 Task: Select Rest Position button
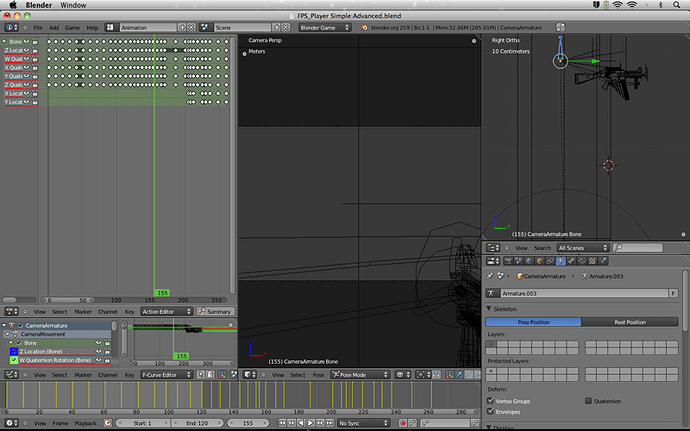630,322
